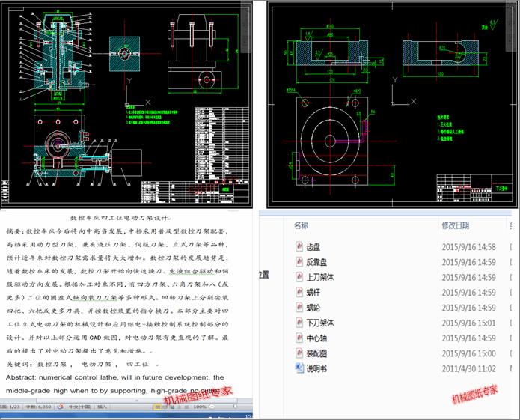The height and width of the screenshot is (420, 520).
Task: Sort file list by 名称 column
Action: [301, 225]
